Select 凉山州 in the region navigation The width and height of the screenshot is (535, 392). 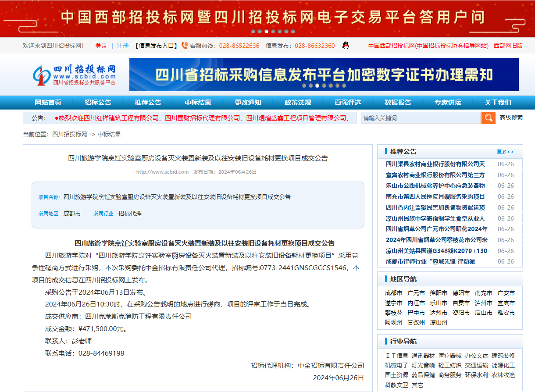pyautogui.click(x=439, y=322)
